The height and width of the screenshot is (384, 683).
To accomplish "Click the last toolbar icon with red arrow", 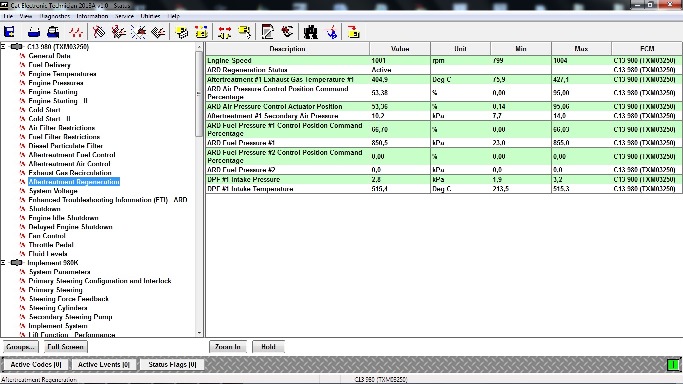I will [x=353, y=32].
